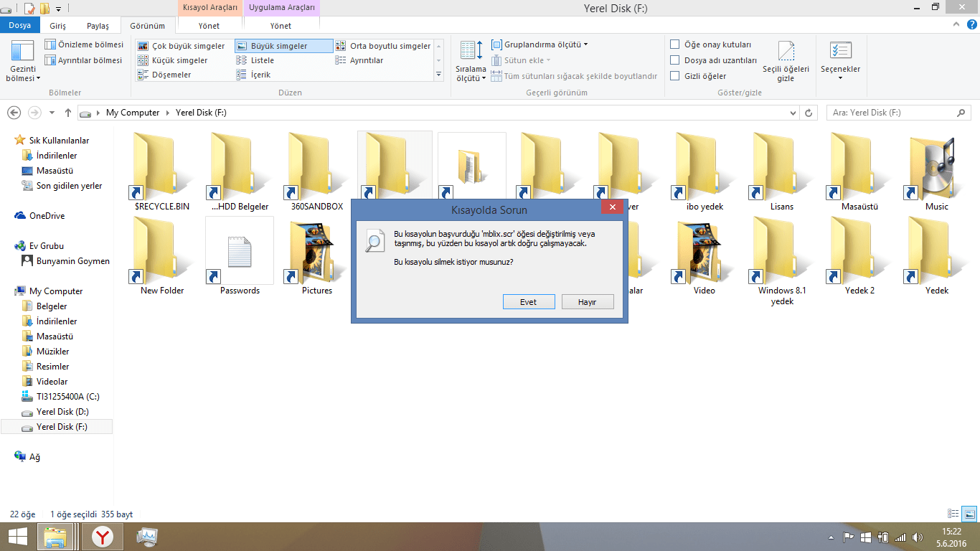Select the Görünüm ribbon tab

pos(148,26)
